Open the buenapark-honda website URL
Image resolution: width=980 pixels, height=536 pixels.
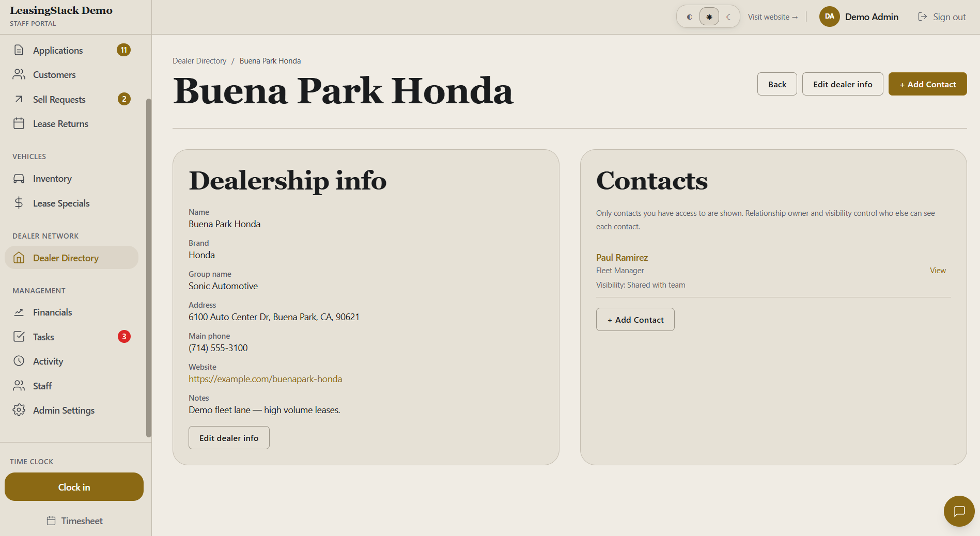pyautogui.click(x=266, y=379)
